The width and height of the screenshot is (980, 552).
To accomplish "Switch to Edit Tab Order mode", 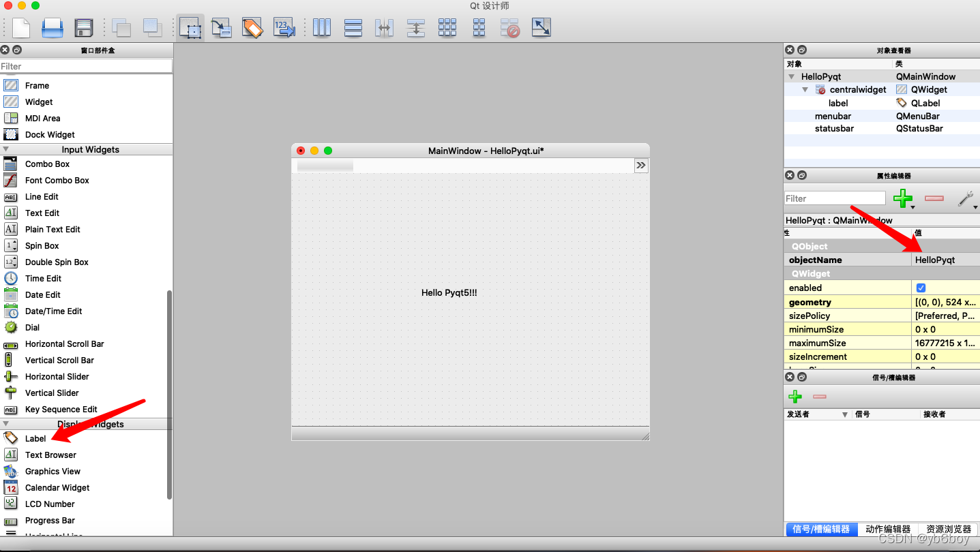I will (283, 27).
